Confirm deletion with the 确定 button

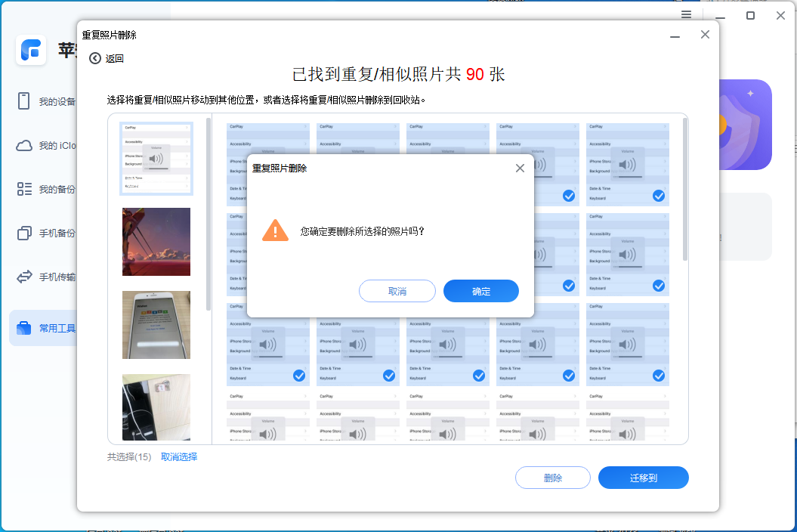click(480, 291)
